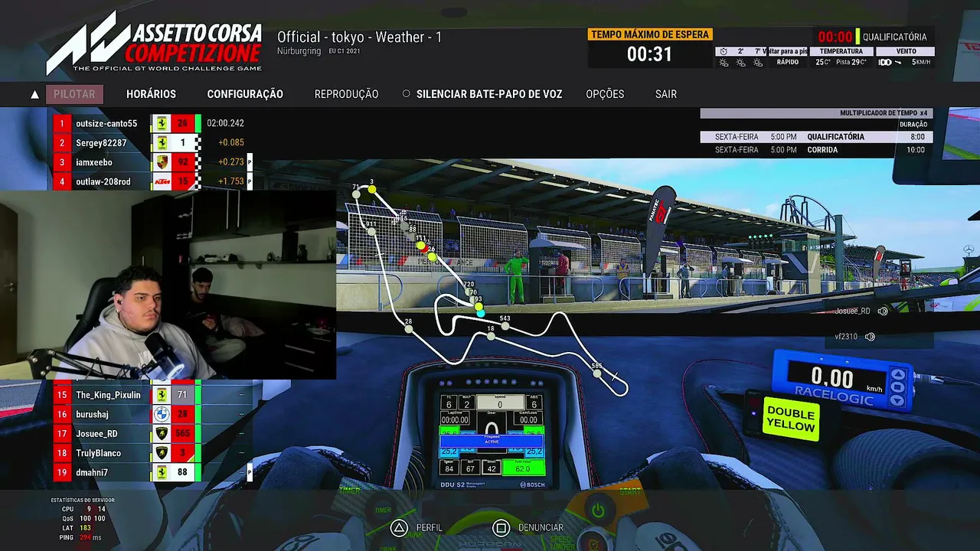Click the Lamborghini logo for TrulyBlanco
The height and width of the screenshot is (551, 980).
162,453
